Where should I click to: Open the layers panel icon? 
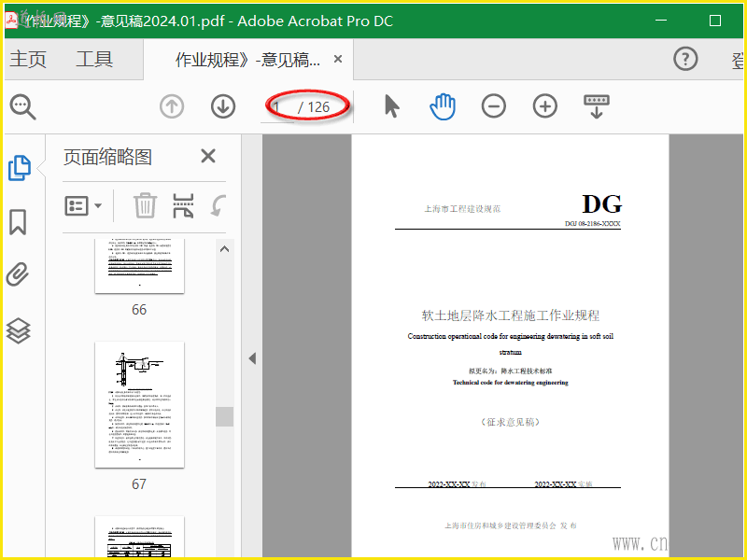click(x=18, y=330)
